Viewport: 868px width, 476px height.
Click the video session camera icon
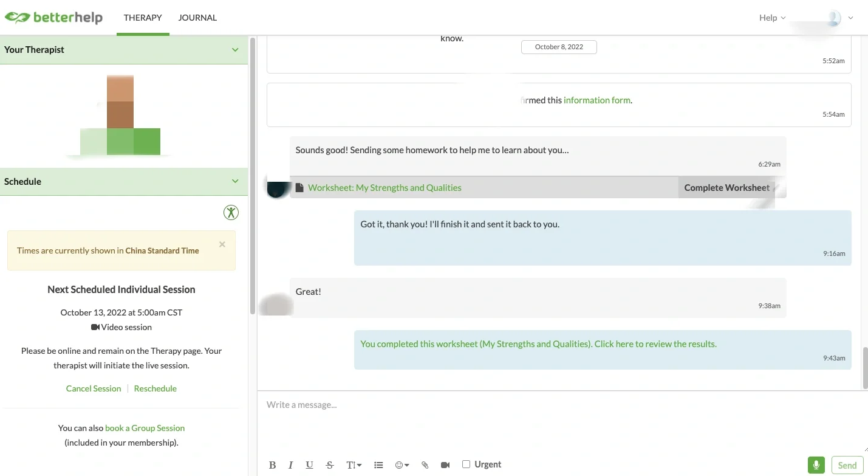(x=95, y=327)
